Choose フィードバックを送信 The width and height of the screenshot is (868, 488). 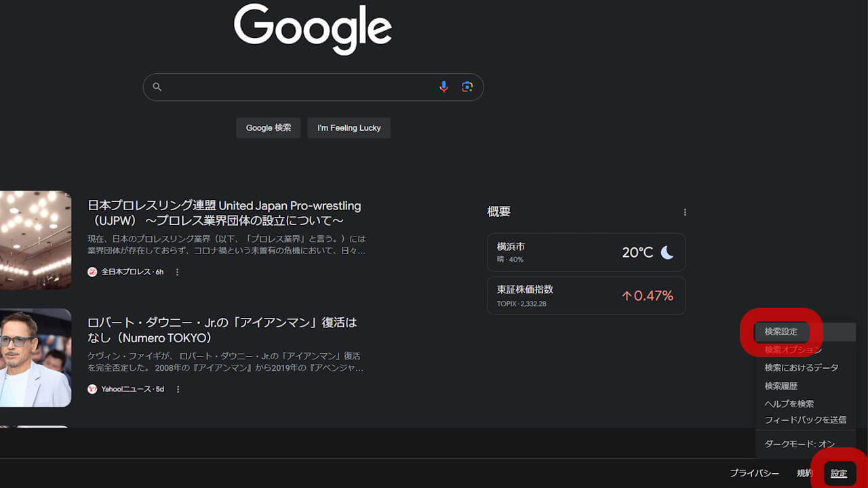pyautogui.click(x=807, y=420)
